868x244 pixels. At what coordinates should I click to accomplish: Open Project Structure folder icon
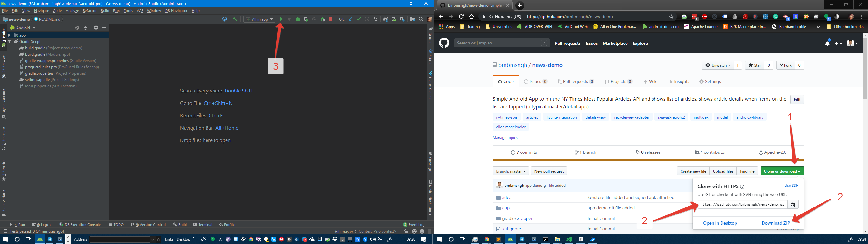pos(412,19)
